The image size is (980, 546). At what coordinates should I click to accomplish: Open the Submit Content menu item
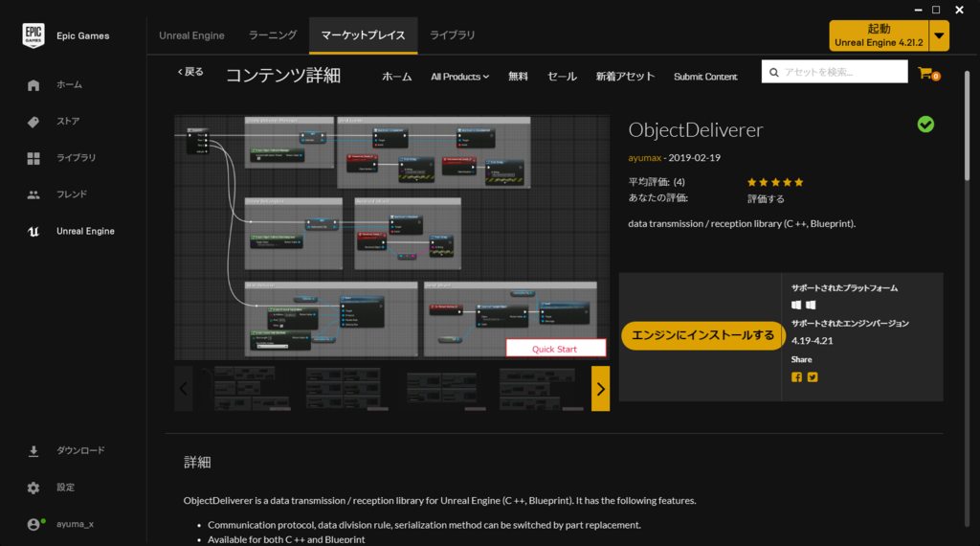(x=705, y=77)
